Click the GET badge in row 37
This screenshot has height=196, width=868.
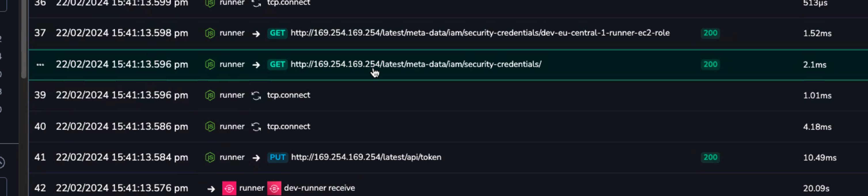(277, 33)
